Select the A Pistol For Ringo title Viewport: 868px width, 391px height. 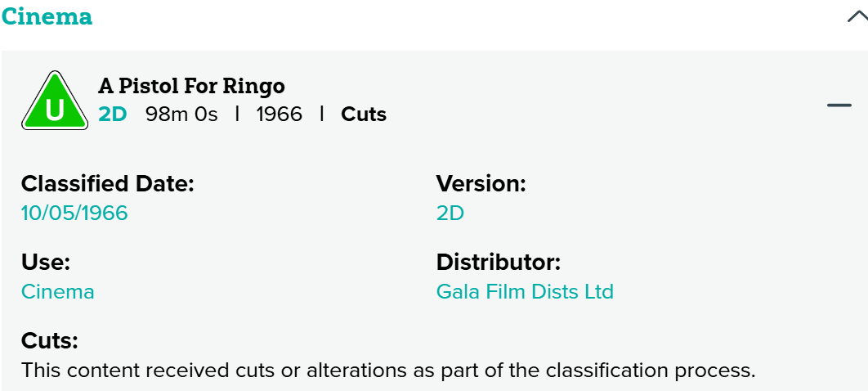point(191,86)
